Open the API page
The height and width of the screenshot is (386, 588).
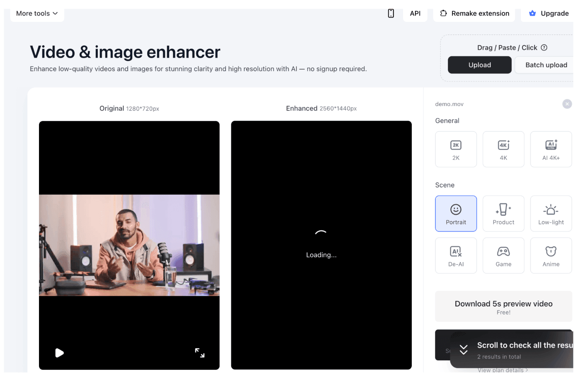click(x=415, y=13)
